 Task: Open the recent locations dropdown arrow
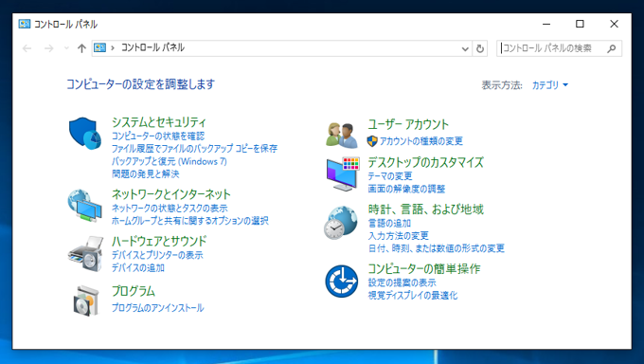pyautogui.click(x=66, y=48)
